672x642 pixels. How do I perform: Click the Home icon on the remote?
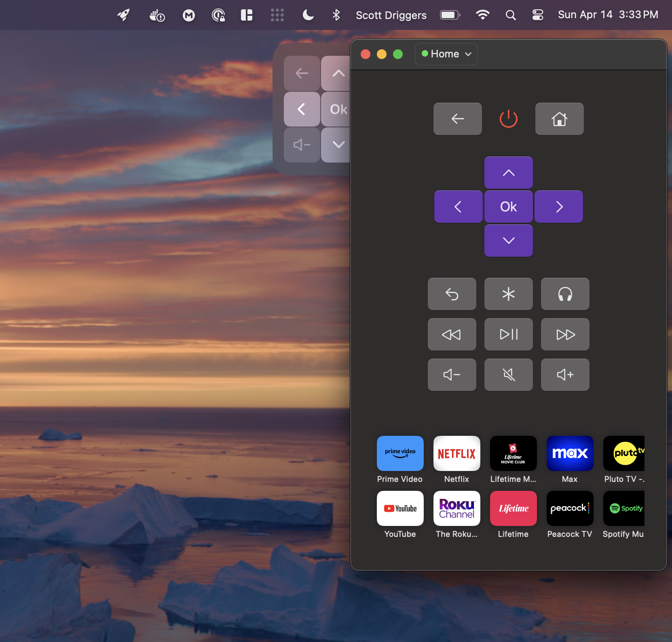point(559,118)
